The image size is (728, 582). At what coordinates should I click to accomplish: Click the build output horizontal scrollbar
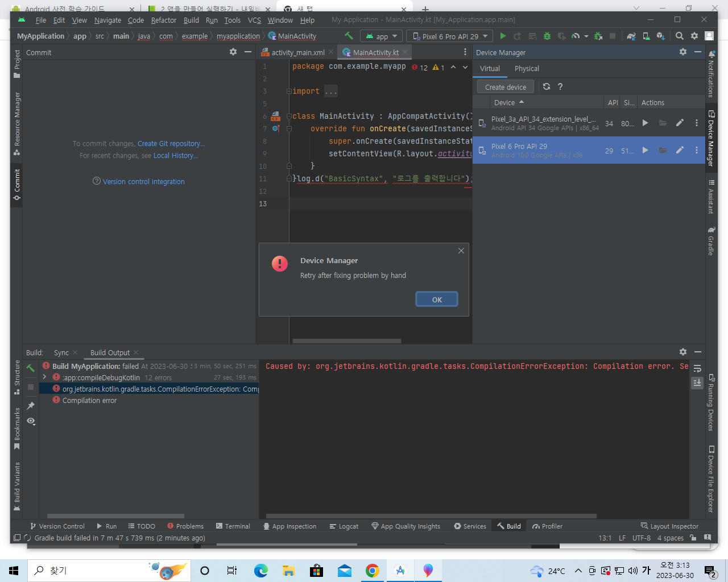(431, 516)
